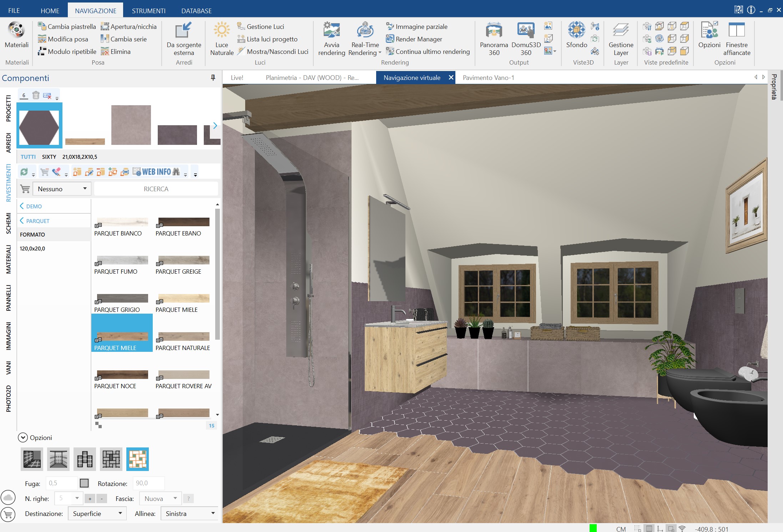Open Gestione Luci
The height and width of the screenshot is (532, 783).
(261, 26)
